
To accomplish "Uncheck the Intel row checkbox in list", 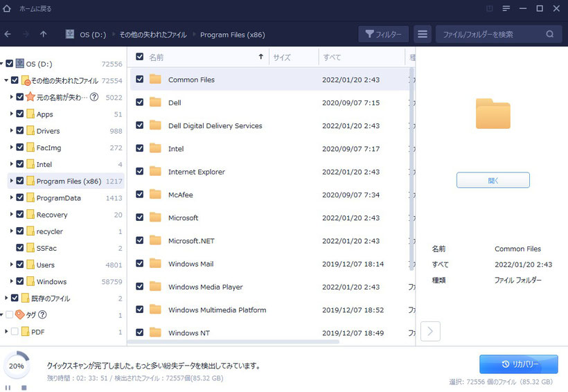I will (139, 148).
